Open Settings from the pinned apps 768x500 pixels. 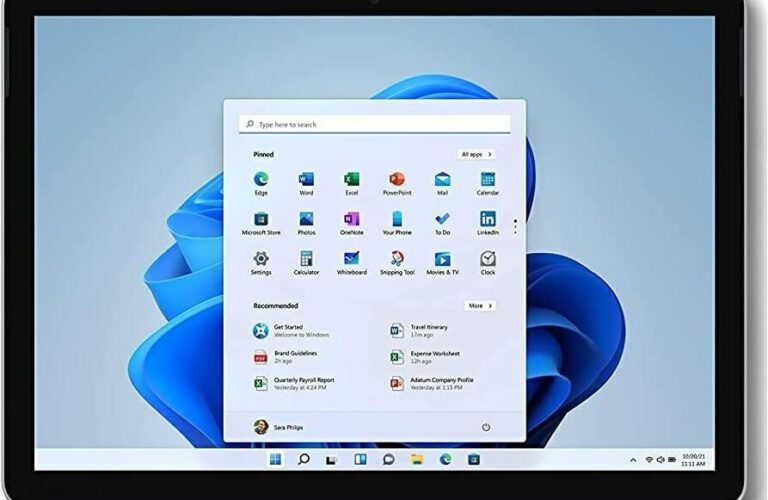(261, 263)
